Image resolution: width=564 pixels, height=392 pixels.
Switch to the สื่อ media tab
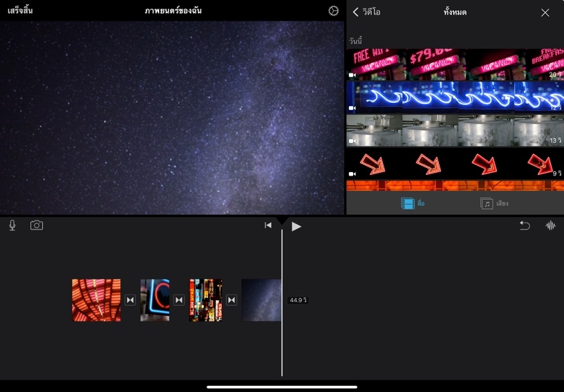(x=413, y=204)
